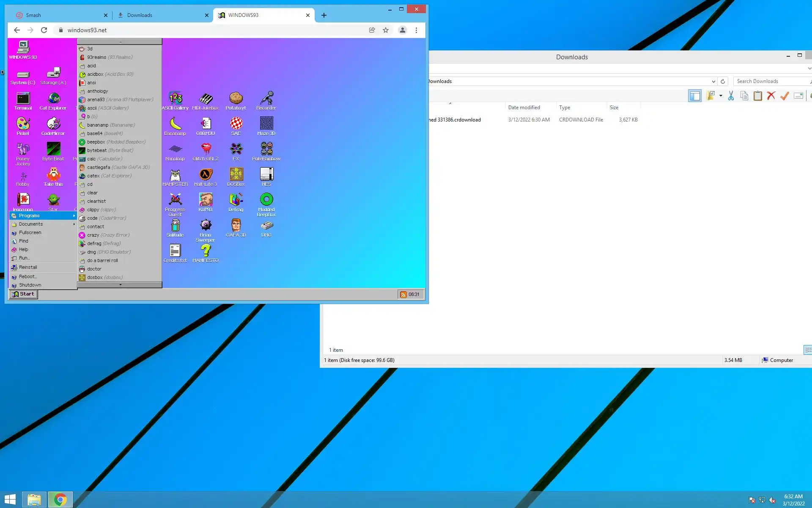Bookmark this tab with star icon
812x508 pixels.
pos(386,30)
